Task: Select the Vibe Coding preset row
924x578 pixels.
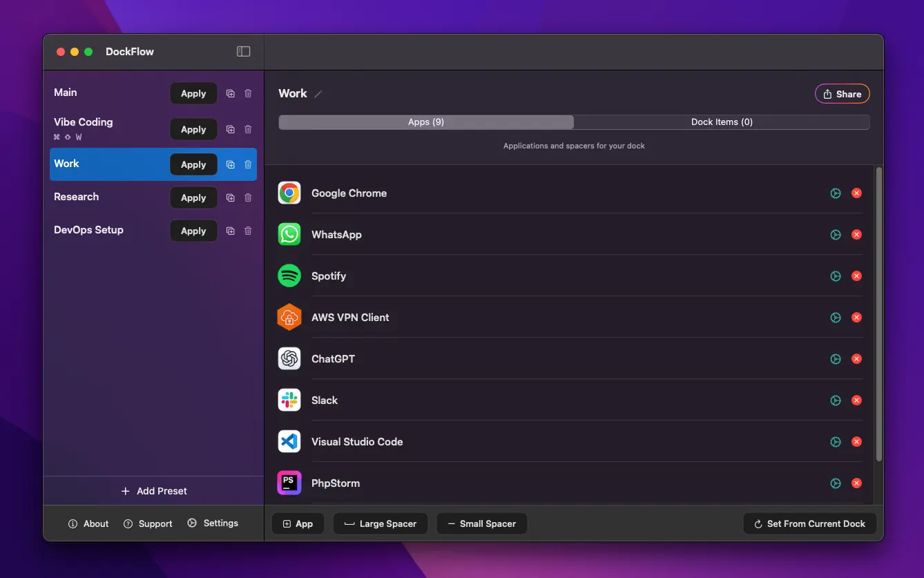Action: tap(153, 129)
